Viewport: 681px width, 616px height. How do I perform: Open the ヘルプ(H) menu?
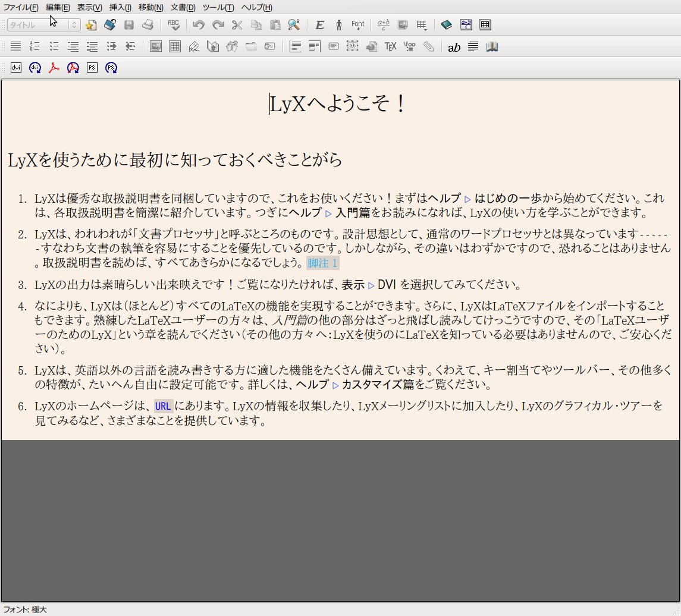click(x=257, y=7)
